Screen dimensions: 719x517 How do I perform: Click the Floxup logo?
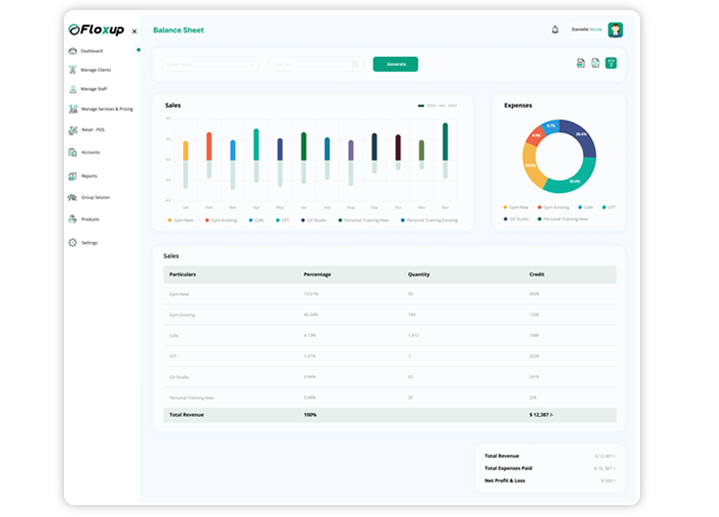coord(96,30)
